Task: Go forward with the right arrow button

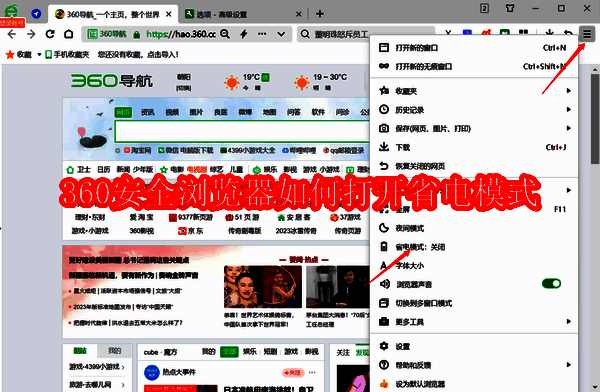Action: click(x=31, y=34)
